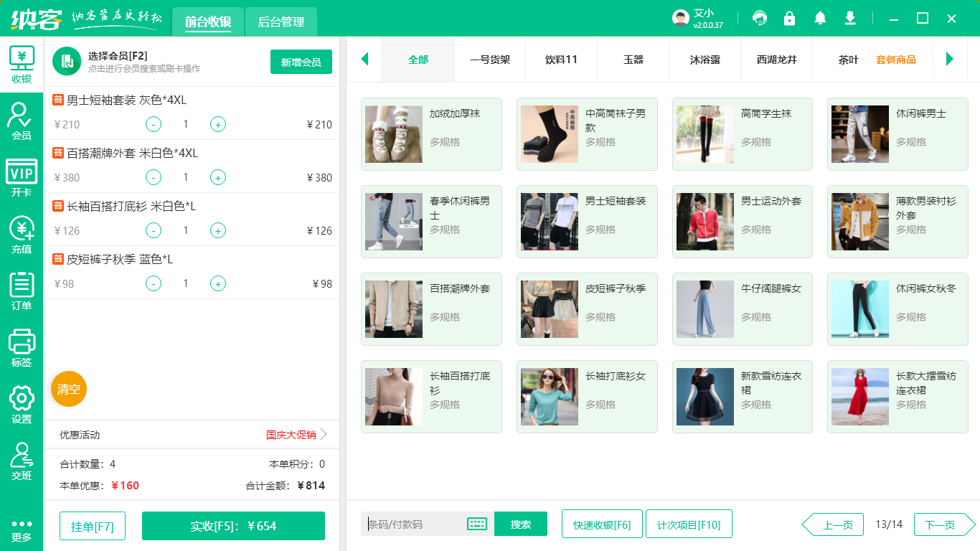This screenshot has height=551, width=980.
Task: Decrease quantity of 长袖百搭打底衫 米白色*L
Action: [x=154, y=230]
